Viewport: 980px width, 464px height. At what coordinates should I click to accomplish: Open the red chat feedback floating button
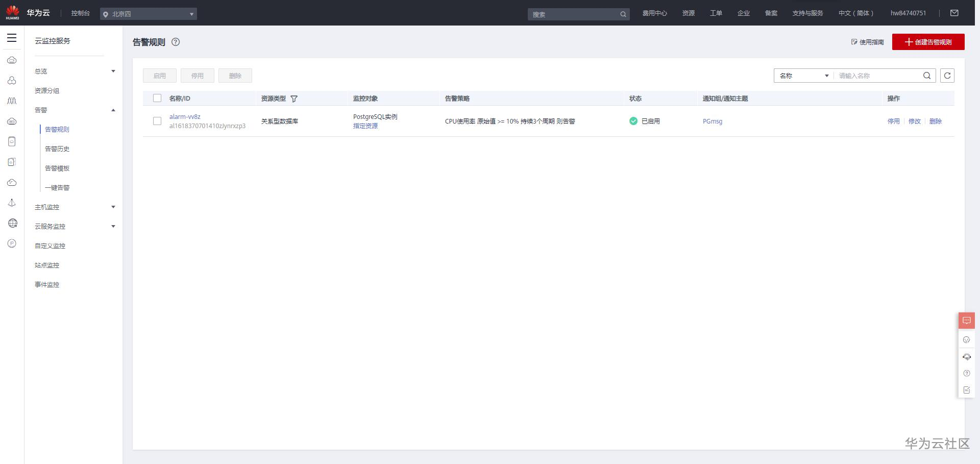(x=967, y=321)
